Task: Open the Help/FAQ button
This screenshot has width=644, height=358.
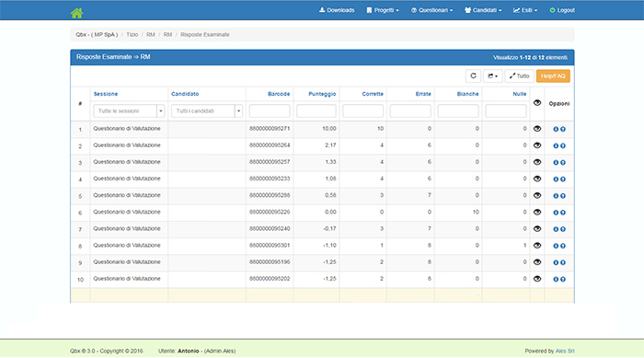Action: [553, 76]
